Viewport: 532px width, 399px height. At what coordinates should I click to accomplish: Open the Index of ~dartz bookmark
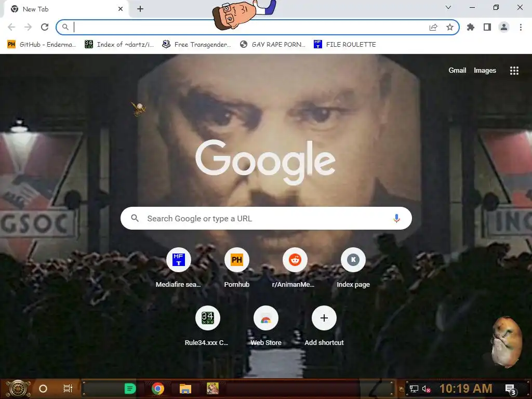tap(119, 45)
